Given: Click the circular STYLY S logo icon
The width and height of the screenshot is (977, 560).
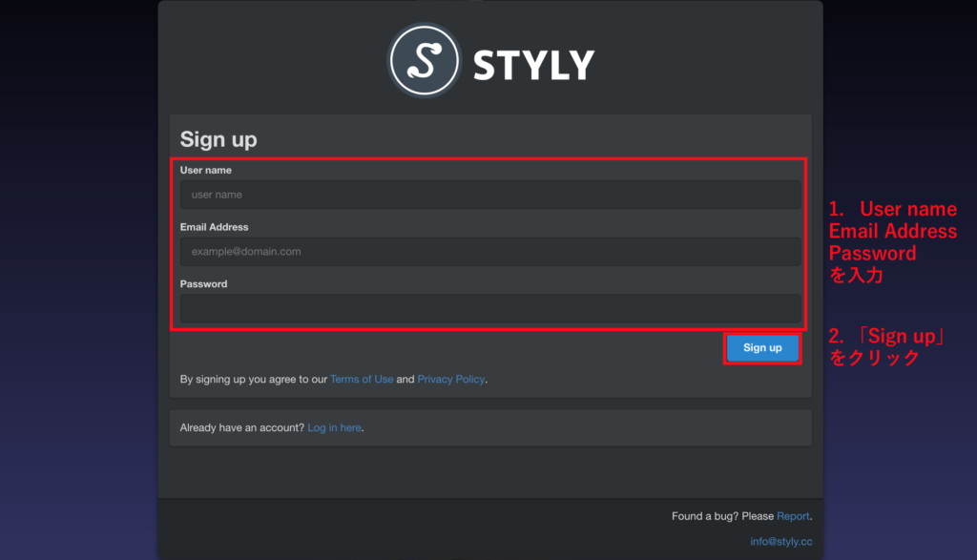Looking at the screenshot, I should 424,60.
